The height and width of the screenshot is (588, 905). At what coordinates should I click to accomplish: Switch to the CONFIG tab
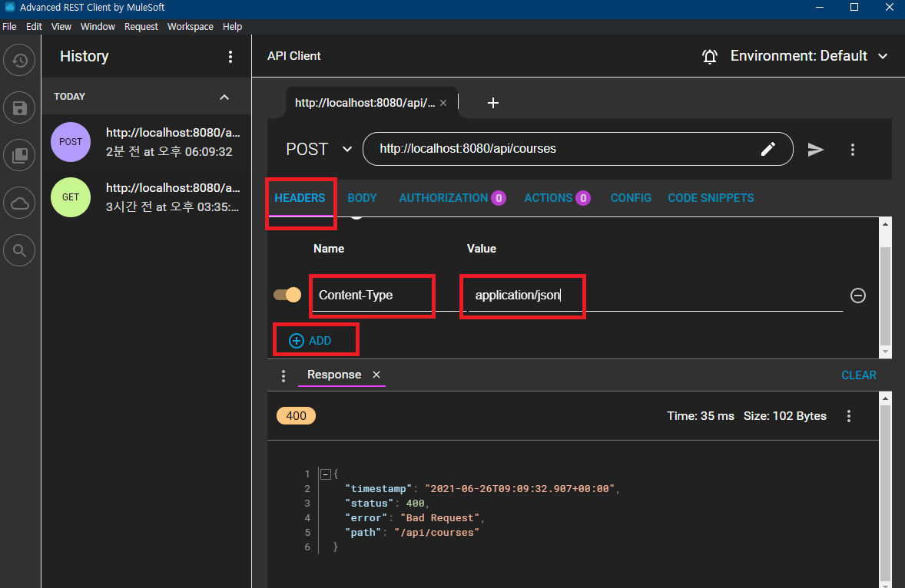pyautogui.click(x=631, y=198)
